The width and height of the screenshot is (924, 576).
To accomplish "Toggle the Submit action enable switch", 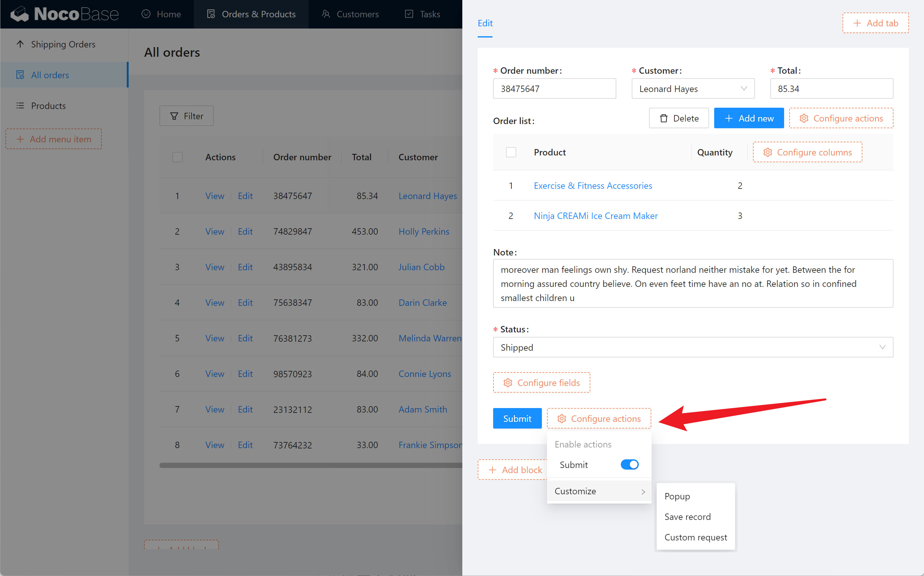I will pyautogui.click(x=630, y=464).
